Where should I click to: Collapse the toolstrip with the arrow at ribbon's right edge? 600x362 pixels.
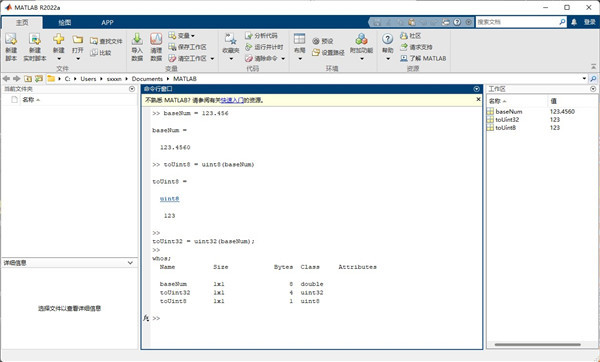point(593,67)
